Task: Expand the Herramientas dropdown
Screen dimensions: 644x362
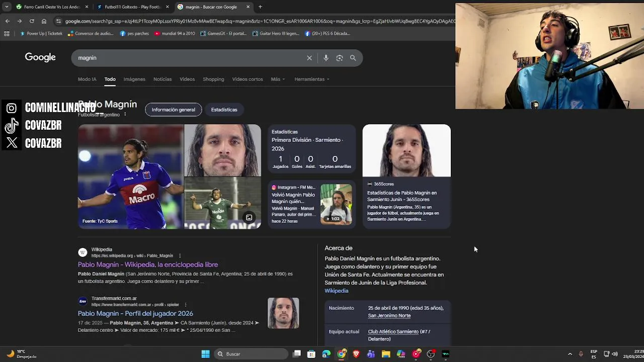Action: click(x=312, y=79)
